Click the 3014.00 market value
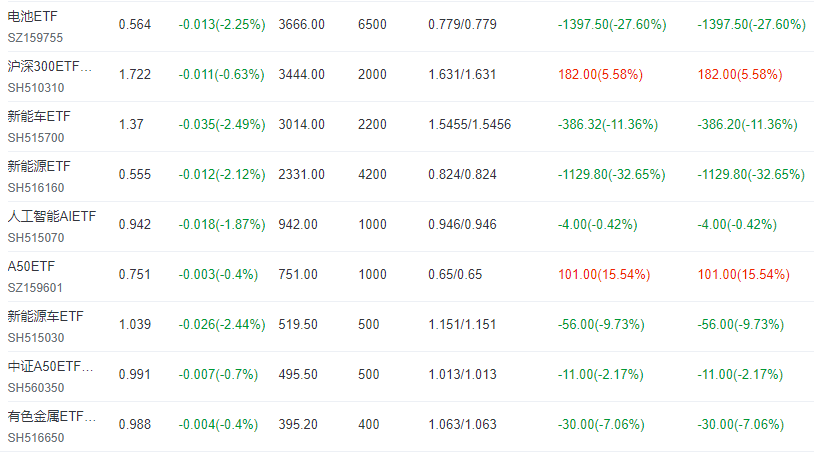This screenshot has height=452, width=814. pyautogui.click(x=301, y=124)
